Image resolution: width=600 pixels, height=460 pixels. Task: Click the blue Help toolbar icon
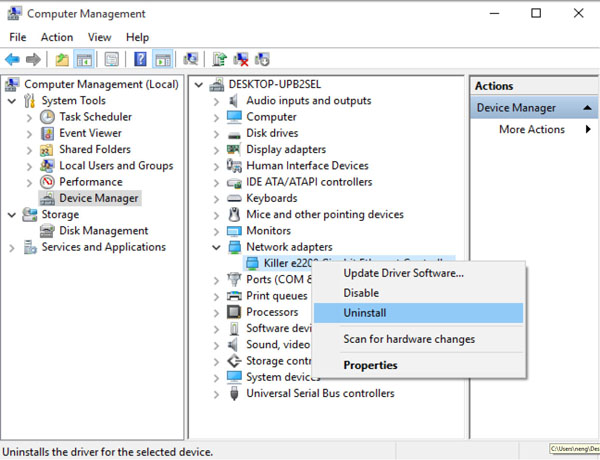pyautogui.click(x=140, y=60)
